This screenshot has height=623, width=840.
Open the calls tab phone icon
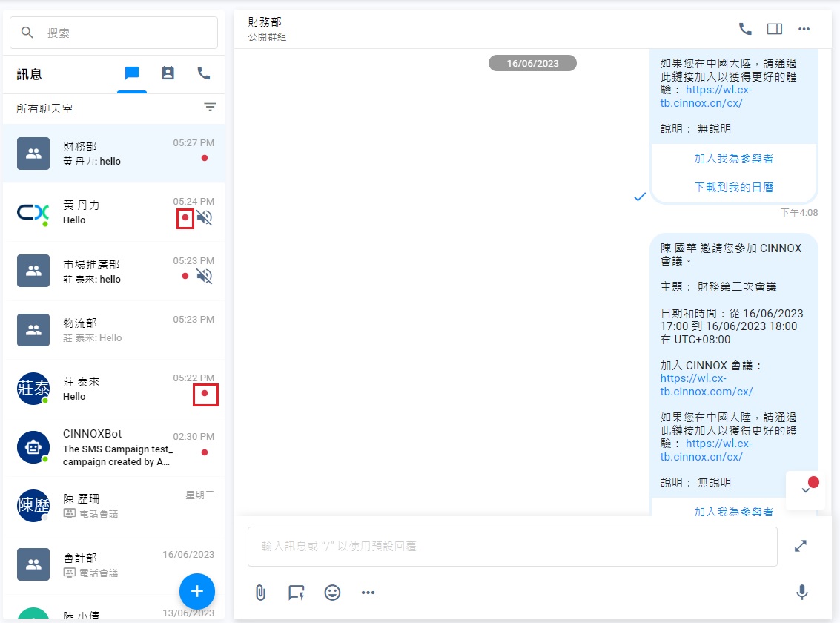pyautogui.click(x=204, y=73)
